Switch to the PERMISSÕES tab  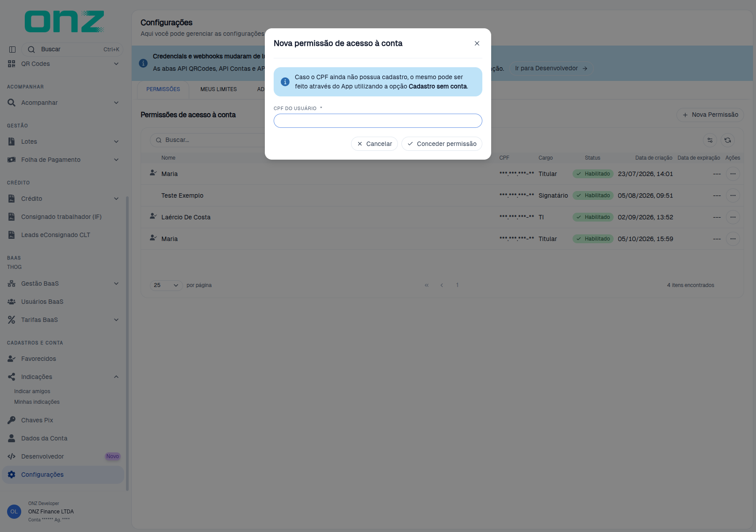coord(163,89)
